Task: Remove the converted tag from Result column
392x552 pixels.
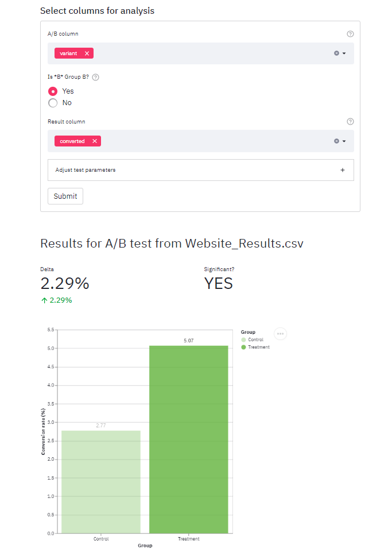Action: pyautogui.click(x=95, y=141)
